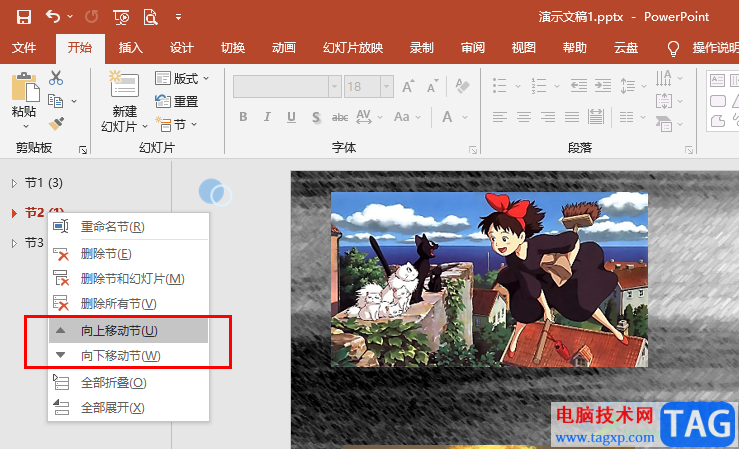739x449 pixels.
Task: Click Clear All Formatting icon
Action: [x=462, y=86]
